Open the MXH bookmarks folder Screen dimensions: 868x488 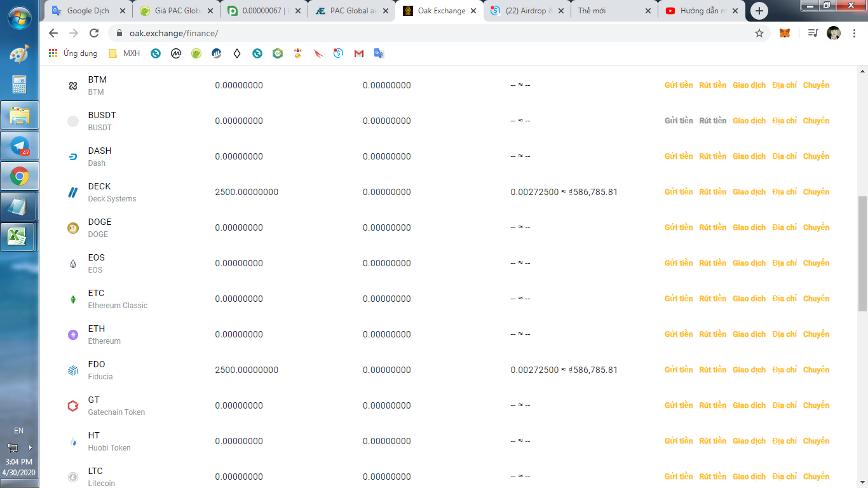coord(125,53)
